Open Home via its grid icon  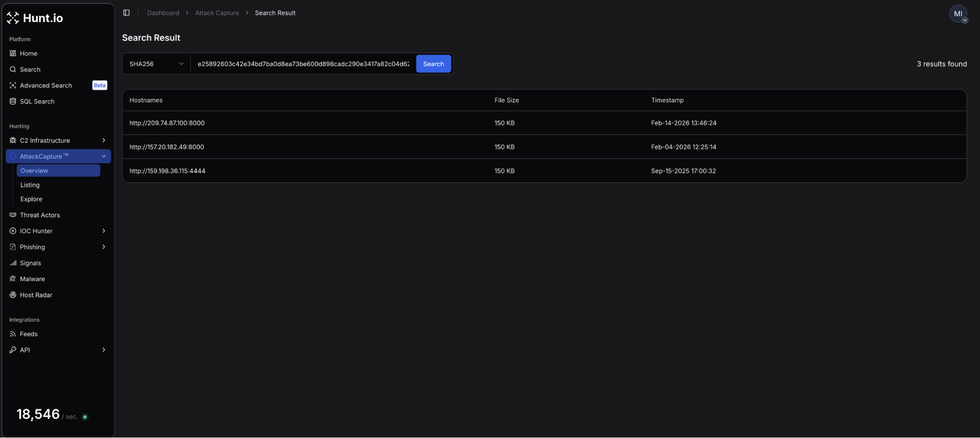(13, 53)
